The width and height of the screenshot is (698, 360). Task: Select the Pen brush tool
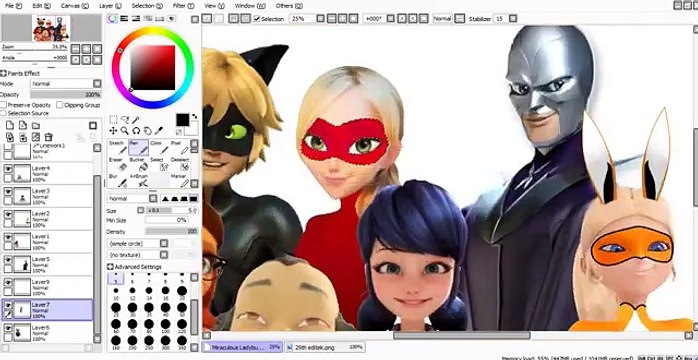[x=138, y=147]
